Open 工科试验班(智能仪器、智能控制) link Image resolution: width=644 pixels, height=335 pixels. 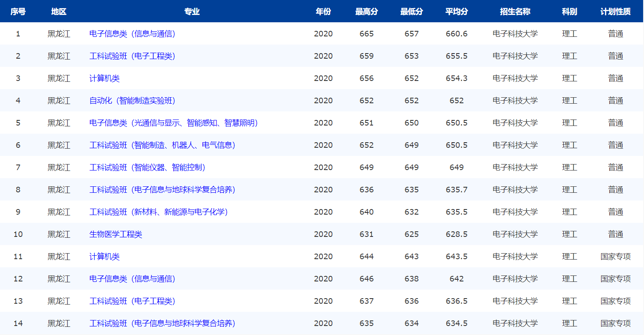pos(147,167)
